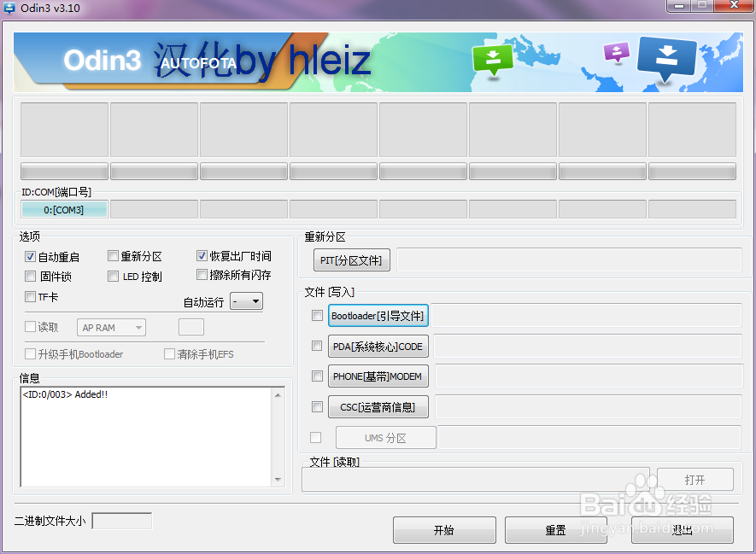Click the 重置 reset button

(x=555, y=530)
